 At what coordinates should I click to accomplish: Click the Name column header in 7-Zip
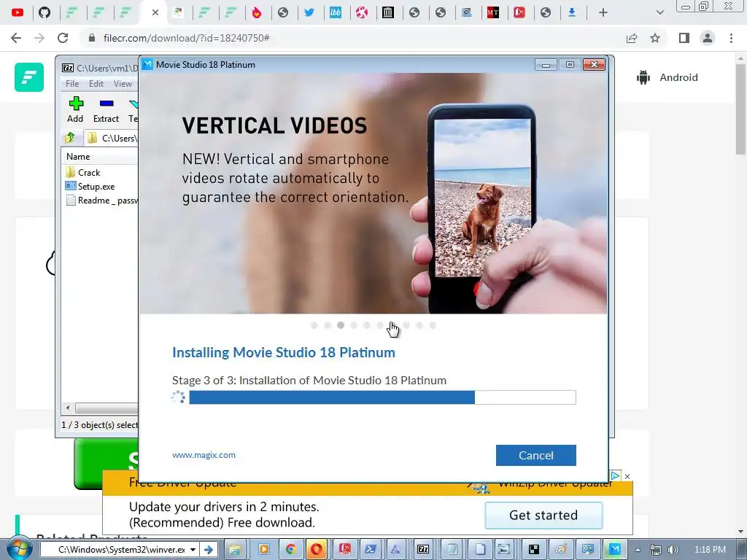tap(78, 156)
